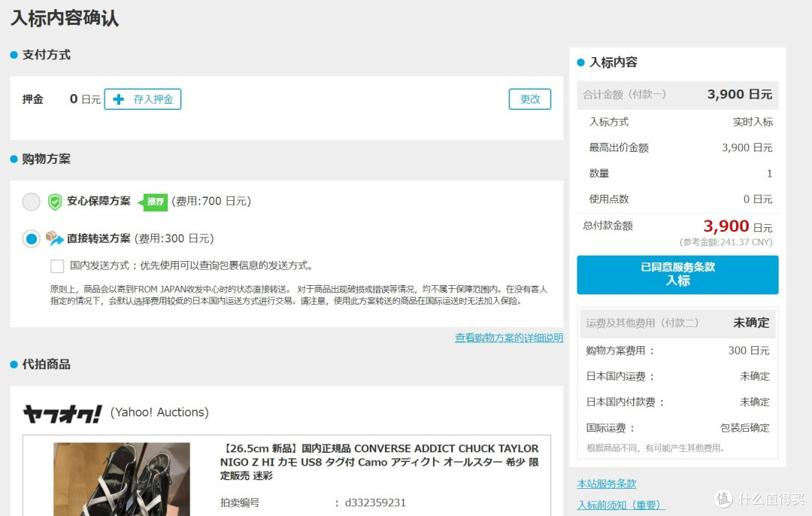
Task: Confirm bid with the blue 入标 button
Action: click(677, 275)
